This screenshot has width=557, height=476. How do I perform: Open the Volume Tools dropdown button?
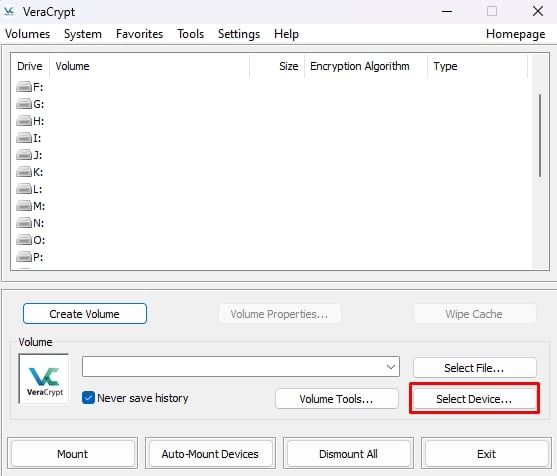(x=336, y=399)
